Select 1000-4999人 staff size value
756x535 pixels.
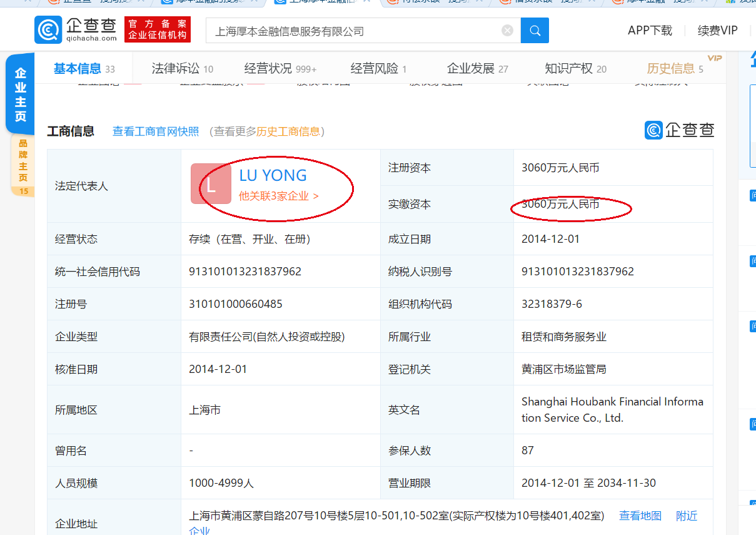point(221,483)
